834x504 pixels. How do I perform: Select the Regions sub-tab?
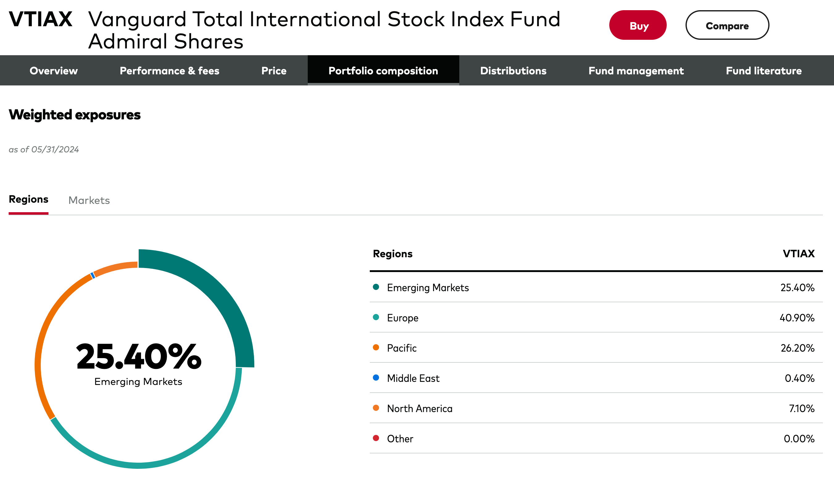[x=28, y=199]
